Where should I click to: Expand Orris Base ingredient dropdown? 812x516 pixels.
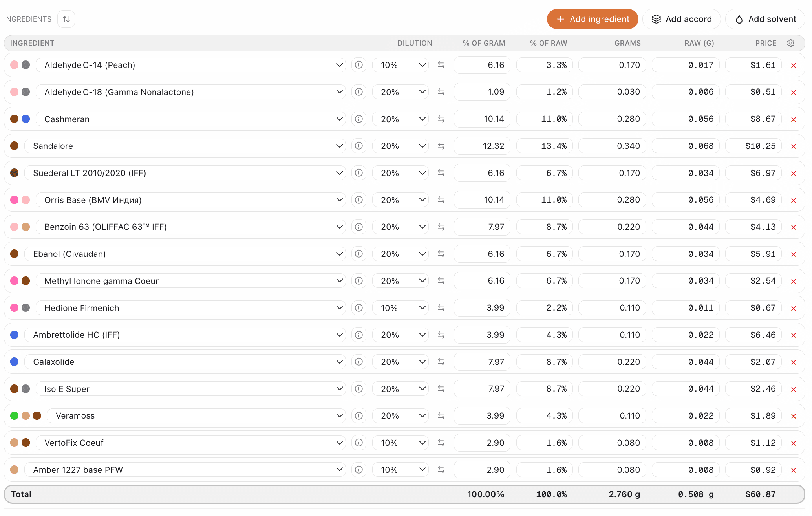point(339,200)
